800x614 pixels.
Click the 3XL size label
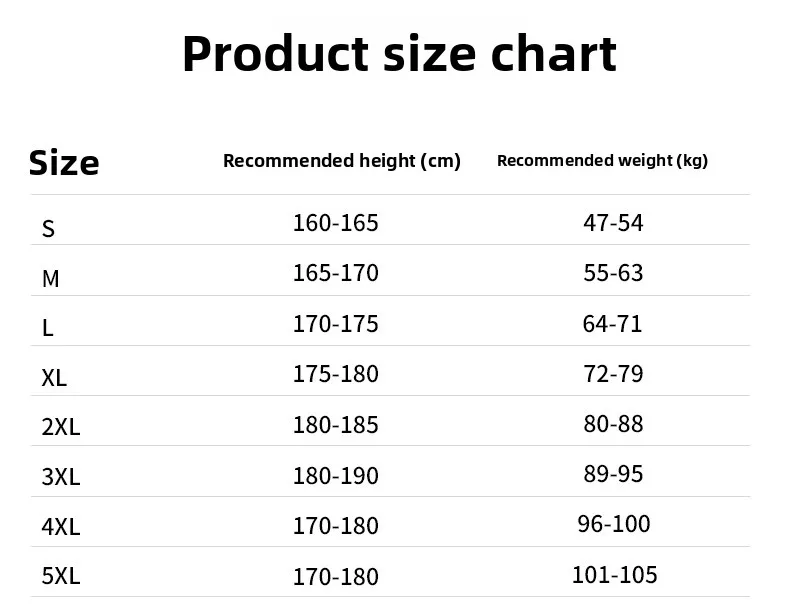pos(60,477)
